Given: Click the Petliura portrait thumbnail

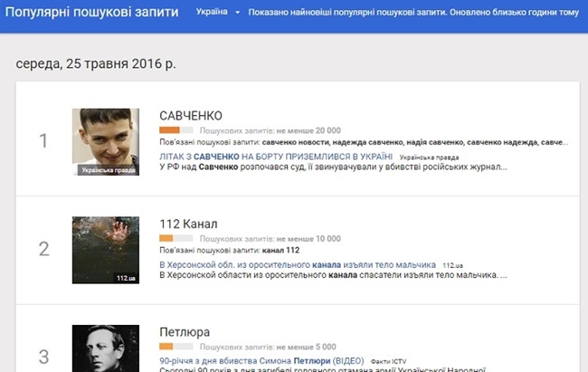Looking at the screenshot, I should 106,348.
